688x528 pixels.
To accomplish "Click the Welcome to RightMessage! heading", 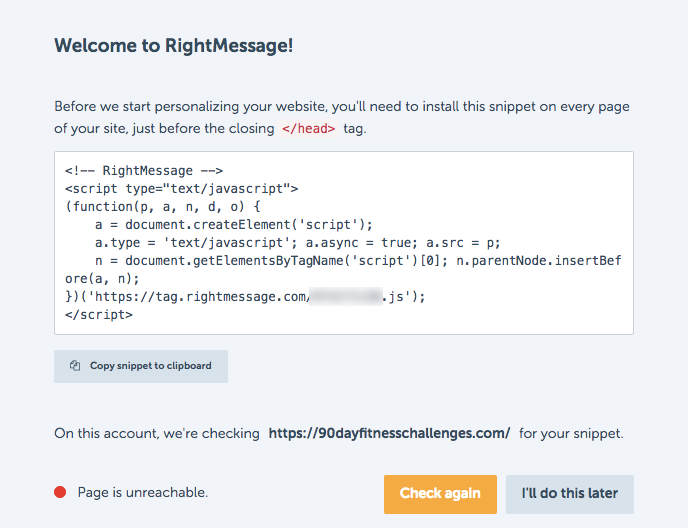I will click(173, 46).
